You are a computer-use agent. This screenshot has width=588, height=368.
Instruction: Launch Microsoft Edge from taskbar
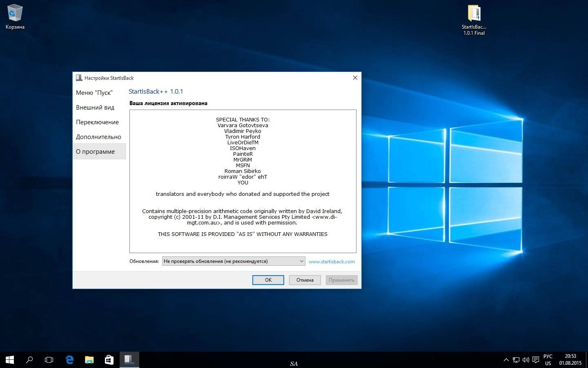coord(69,360)
